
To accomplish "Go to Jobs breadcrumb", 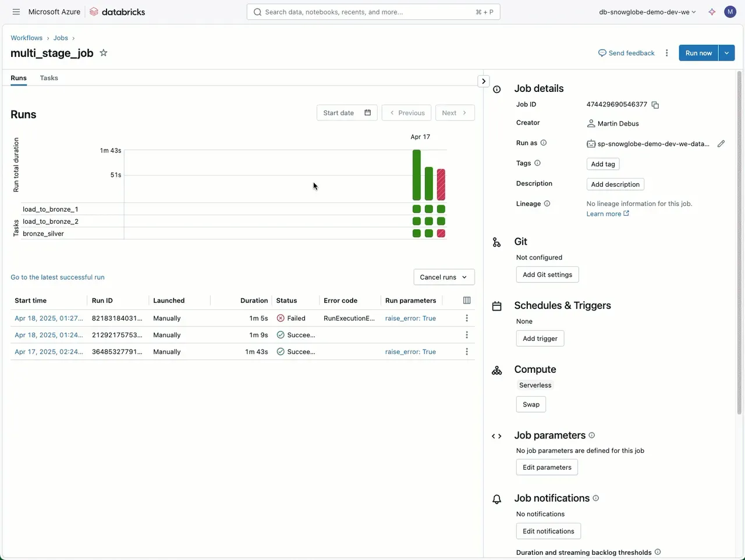I will click(61, 38).
